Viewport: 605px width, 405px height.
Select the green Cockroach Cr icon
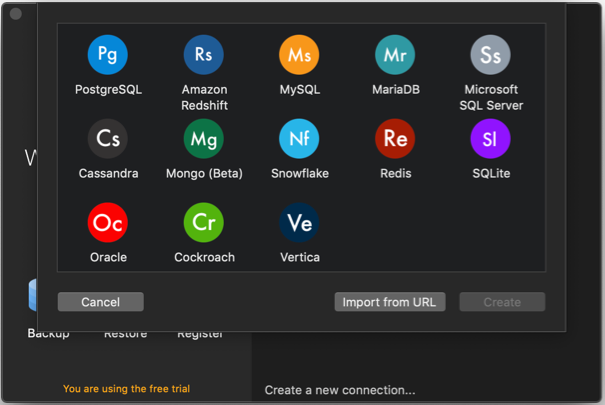204,223
